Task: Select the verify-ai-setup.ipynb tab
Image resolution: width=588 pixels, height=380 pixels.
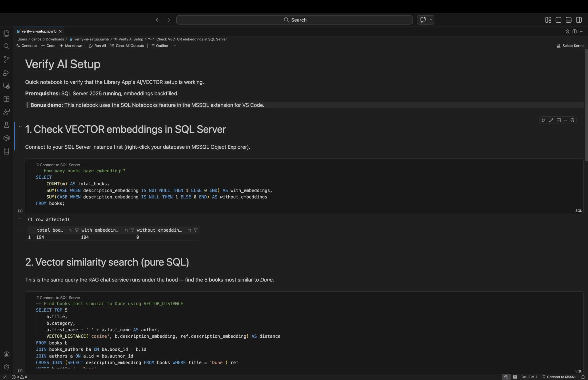Action: pyautogui.click(x=39, y=31)
